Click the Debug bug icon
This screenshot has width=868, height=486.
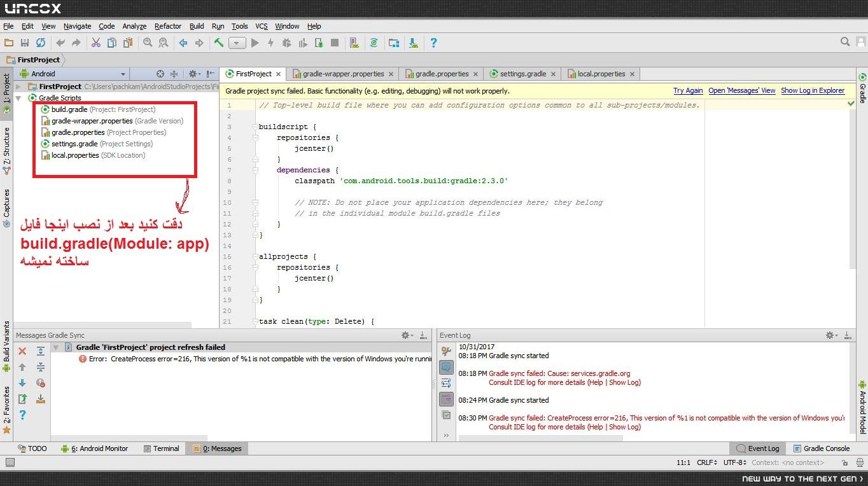point(287,43)
